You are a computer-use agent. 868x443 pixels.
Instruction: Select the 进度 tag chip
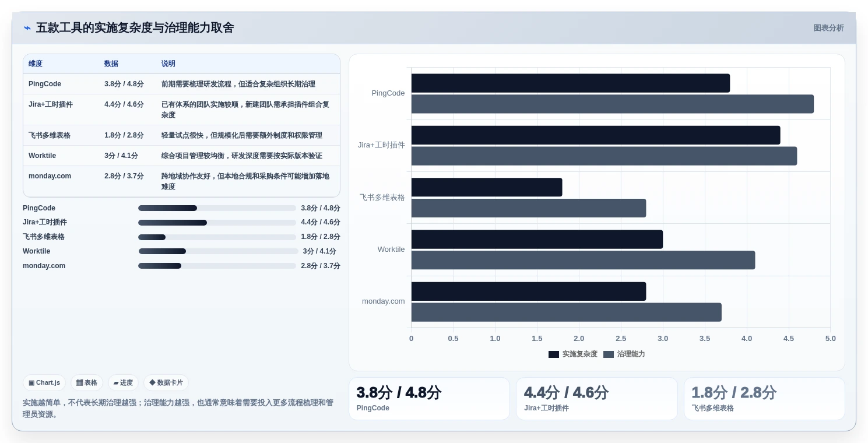(x=123, y=383)
